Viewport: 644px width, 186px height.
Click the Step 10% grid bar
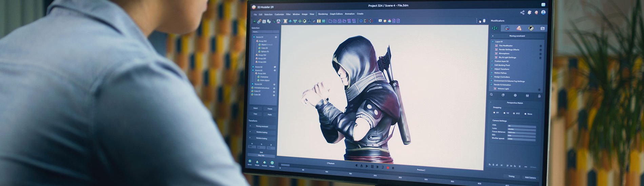(261, 156)
